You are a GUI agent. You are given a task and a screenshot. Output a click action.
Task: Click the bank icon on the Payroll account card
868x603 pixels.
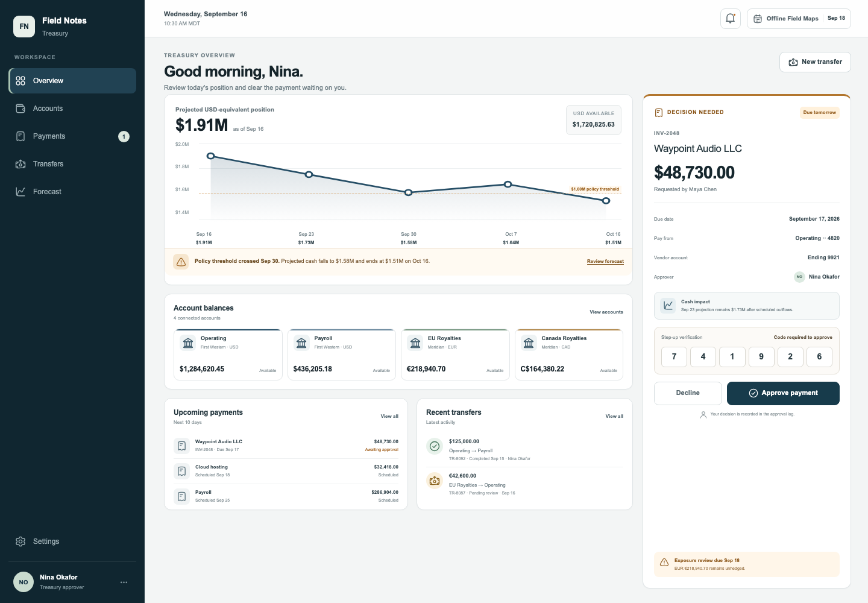tap(301, 343)
